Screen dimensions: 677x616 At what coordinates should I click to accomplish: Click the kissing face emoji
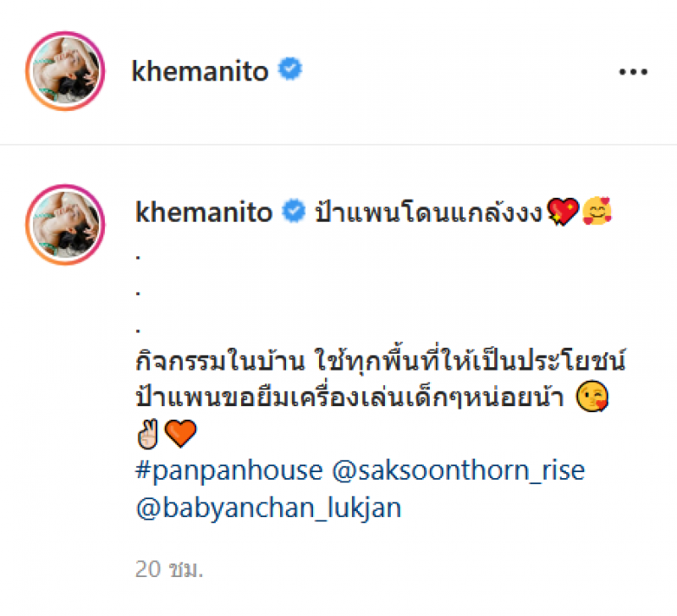coord(593,396)
